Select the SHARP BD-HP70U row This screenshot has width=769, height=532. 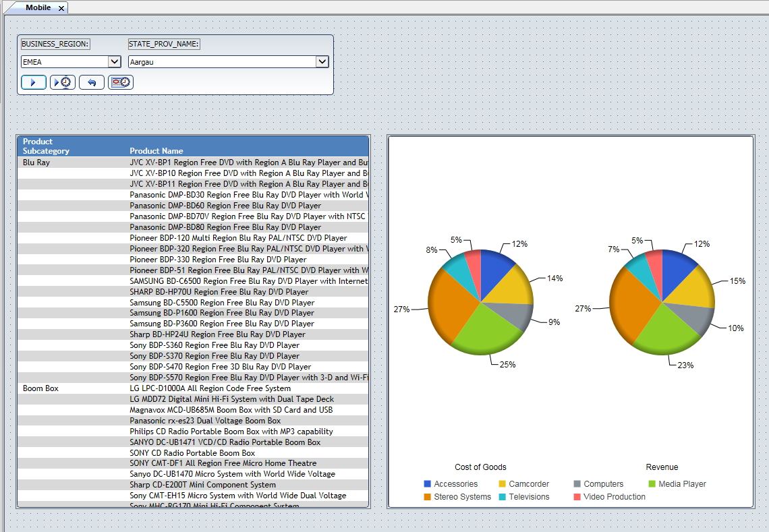[x=193, y=292]
